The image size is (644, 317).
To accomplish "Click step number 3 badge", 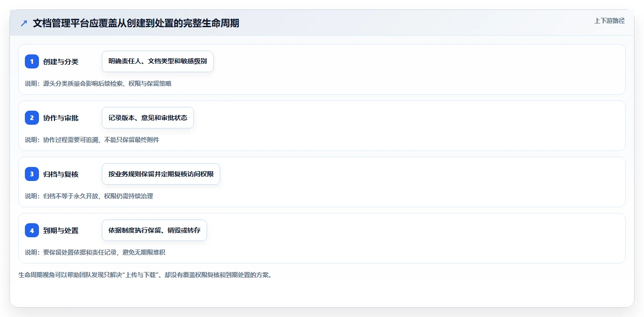I will coord(32,174).
